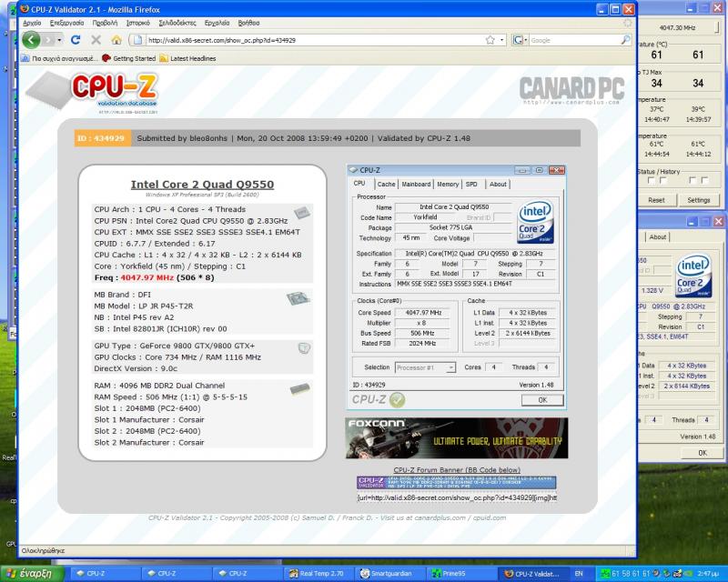728x582 pixels.
Task: Open the back/forward history dropdown arrow
Action: 59,40
